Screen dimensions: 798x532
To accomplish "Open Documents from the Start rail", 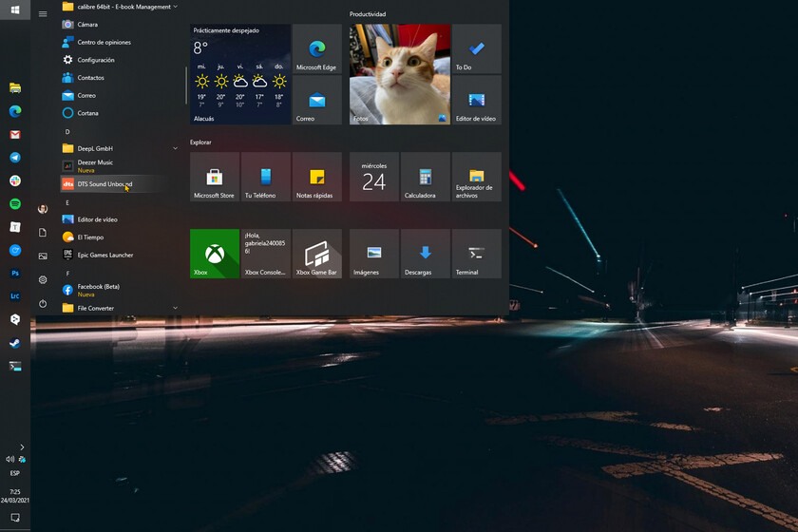I will pyautogui.click(x=43, y=233).
